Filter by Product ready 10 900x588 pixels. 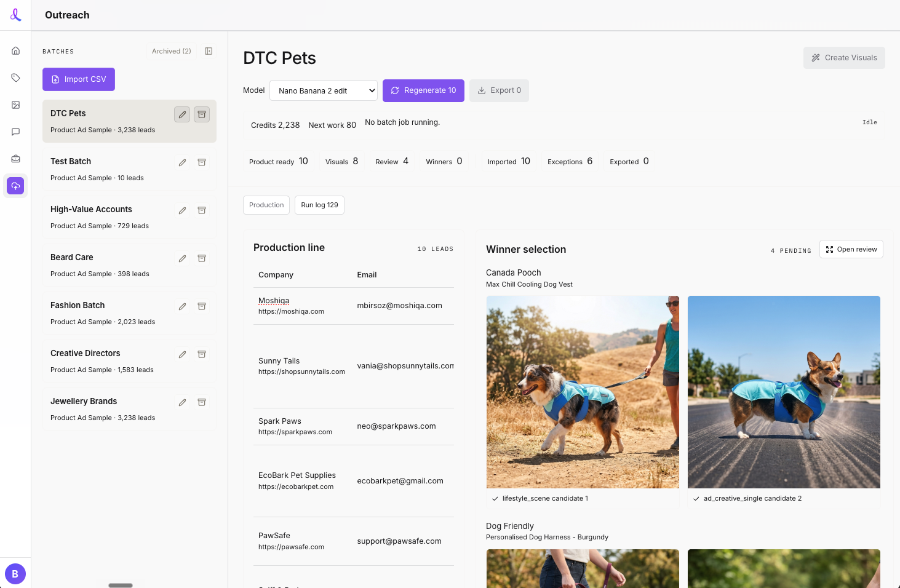coord(279,161)
